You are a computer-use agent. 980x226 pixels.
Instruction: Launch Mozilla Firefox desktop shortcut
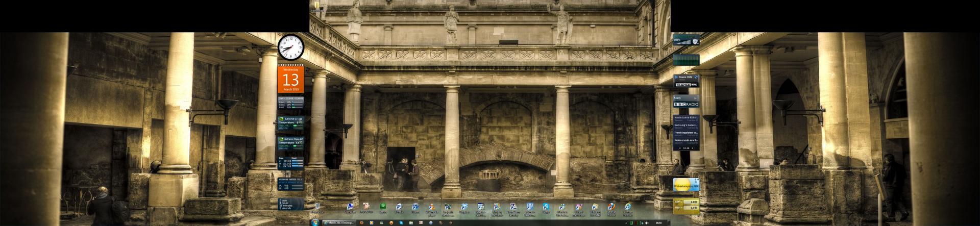click(611, 207)
